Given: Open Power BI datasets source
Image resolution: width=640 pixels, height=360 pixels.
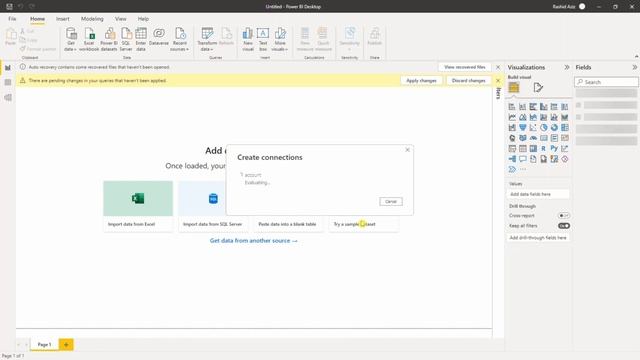Looking at the screenshot, I should click(x=109, y=40).
